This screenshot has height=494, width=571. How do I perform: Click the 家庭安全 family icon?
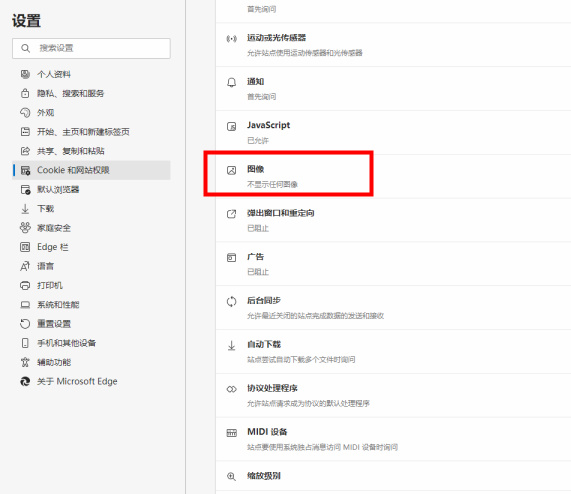click(25, 228)
